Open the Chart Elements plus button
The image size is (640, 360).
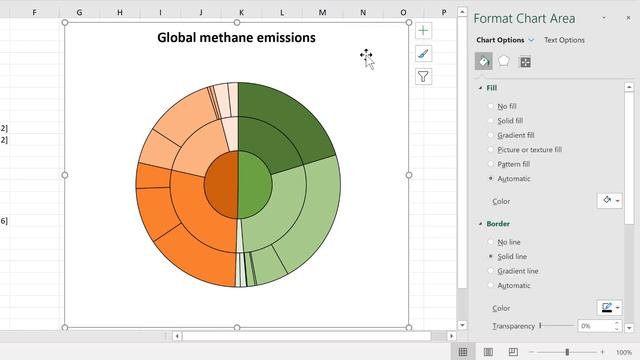pyautogui.click(x=423, y=31)
